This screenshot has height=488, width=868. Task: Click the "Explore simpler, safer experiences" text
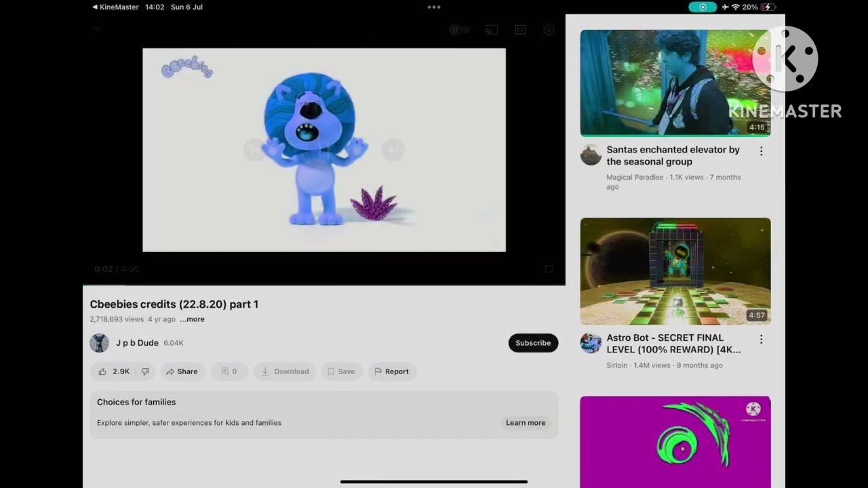click(189, 423)
